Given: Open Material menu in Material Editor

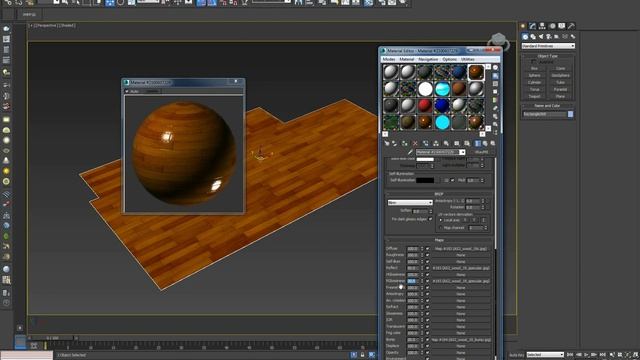Looking at the screenshot, I should coord(407,59).
